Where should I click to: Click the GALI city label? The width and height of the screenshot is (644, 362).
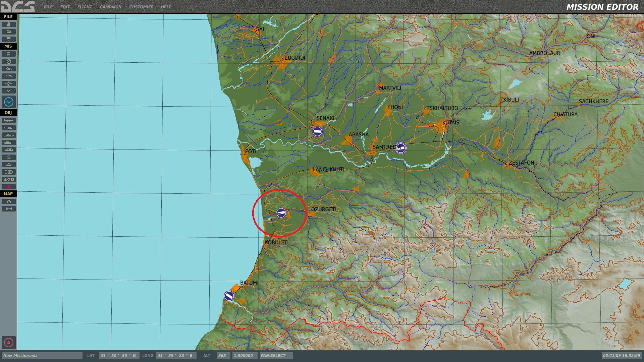261,29
